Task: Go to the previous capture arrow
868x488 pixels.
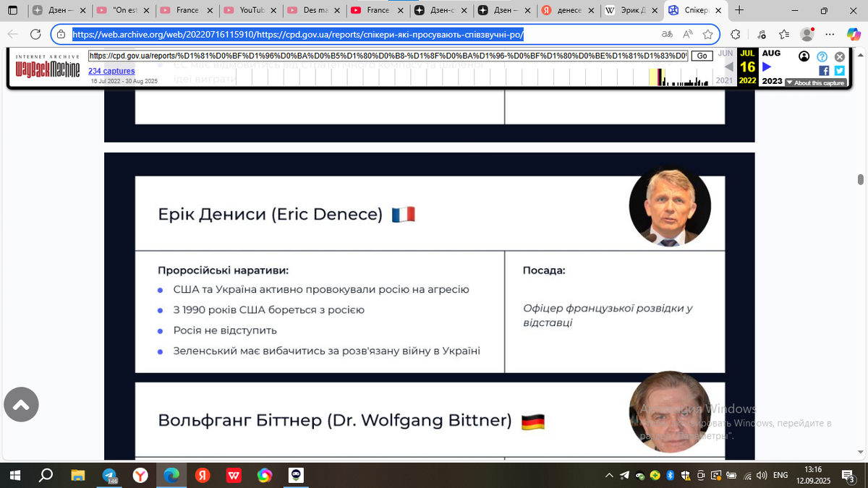Action: [x=729, y=67]
